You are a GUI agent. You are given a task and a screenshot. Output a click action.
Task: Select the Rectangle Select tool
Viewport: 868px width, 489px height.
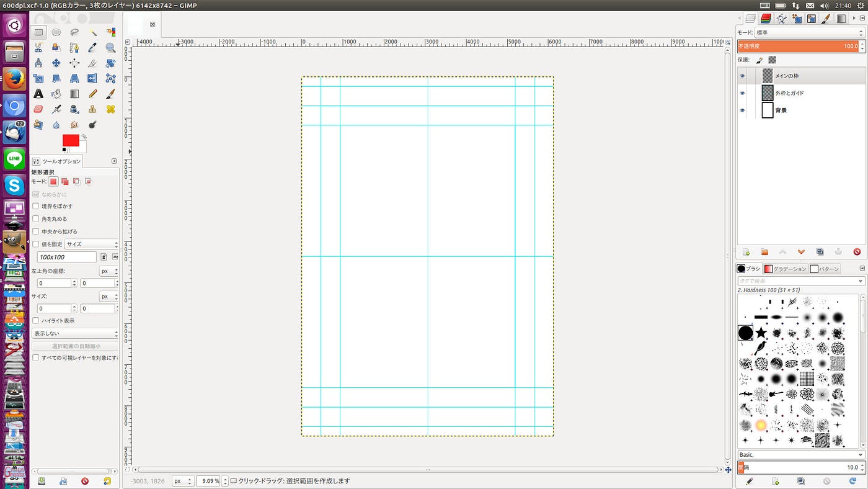coord(38,32)
